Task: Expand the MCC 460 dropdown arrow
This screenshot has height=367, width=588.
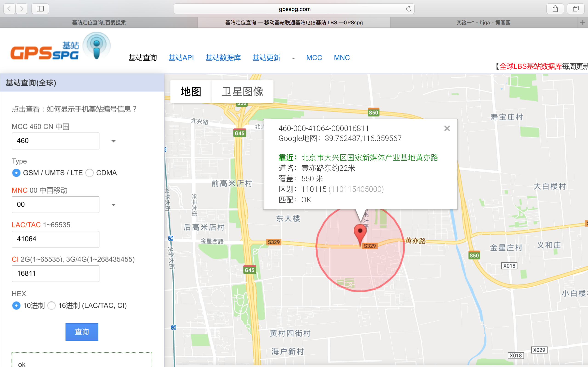Action: click(113, 141)
